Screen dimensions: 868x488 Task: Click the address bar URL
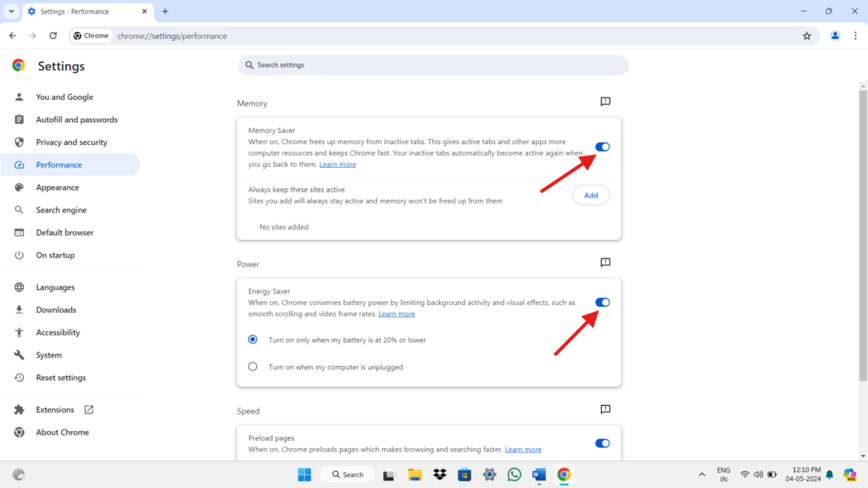click(x=172, y=36)
